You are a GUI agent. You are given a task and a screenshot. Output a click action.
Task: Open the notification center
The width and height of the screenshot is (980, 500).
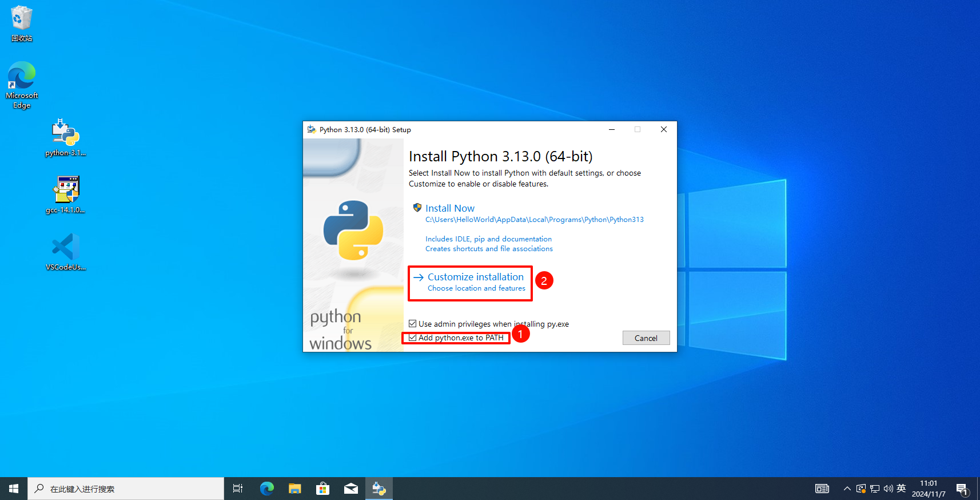click(x=962, y=489)
